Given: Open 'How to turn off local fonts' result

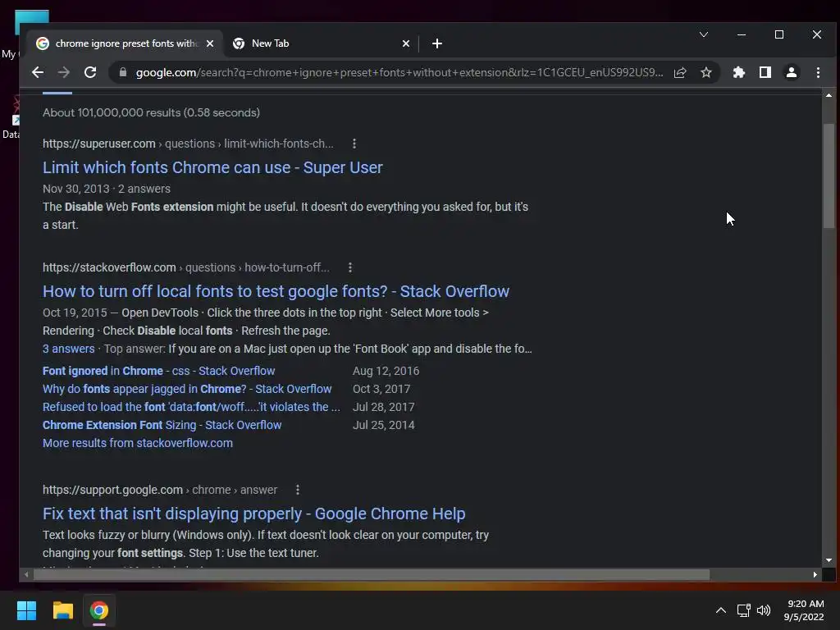Looking at the screenshot, I should (276, 291).
